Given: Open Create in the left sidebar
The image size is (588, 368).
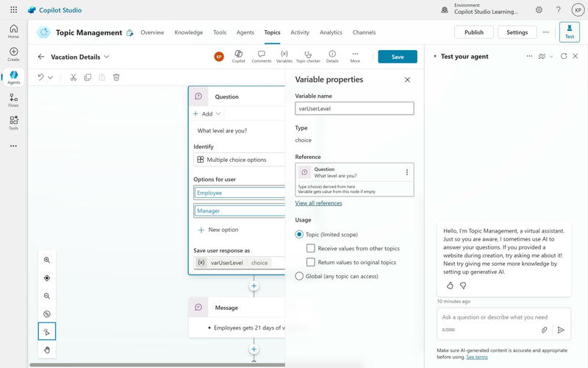Looking at the screenshot, I should click(13, 54).
